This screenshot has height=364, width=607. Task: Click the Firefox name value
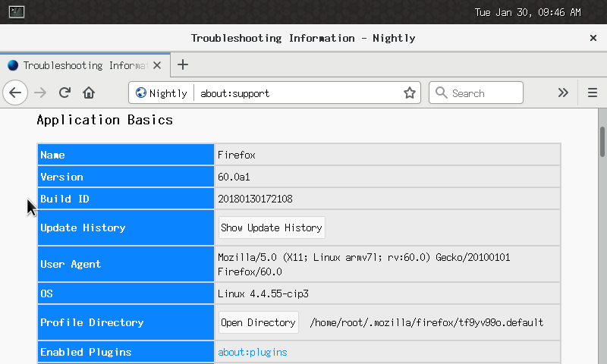pos(237,155)
